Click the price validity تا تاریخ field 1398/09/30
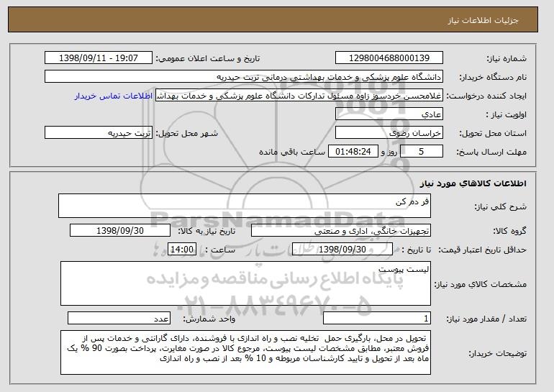This screenshot has width=554, height=392. [342, 250]
